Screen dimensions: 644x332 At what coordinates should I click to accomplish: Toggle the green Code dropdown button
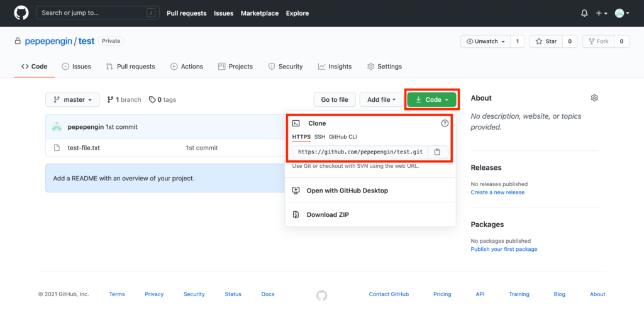(x=431, y=100)
